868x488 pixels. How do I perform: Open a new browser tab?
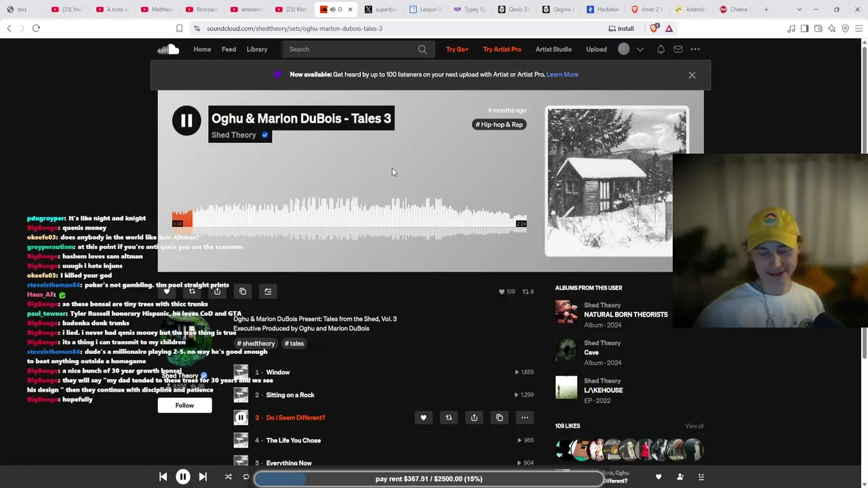tap(766, 9)
